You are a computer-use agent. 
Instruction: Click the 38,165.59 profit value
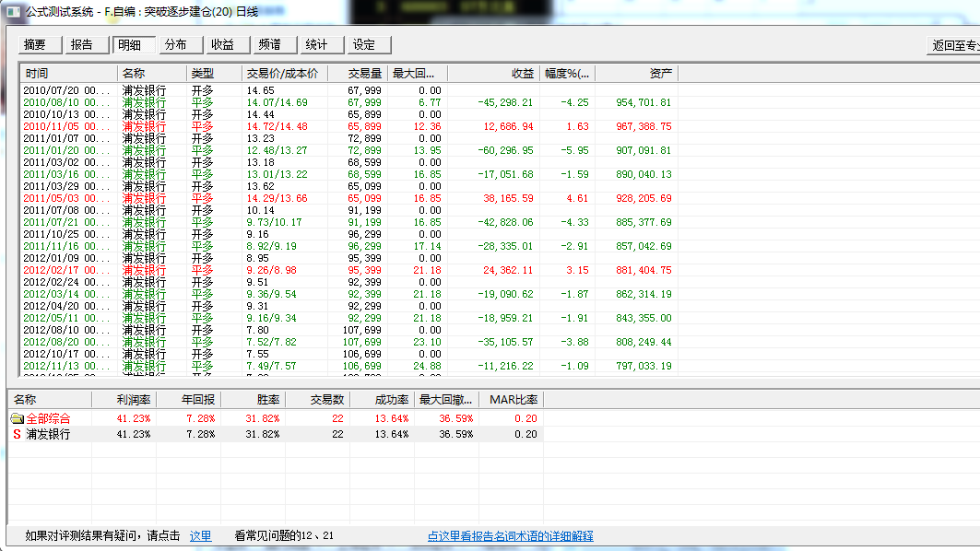coord(508,198)
